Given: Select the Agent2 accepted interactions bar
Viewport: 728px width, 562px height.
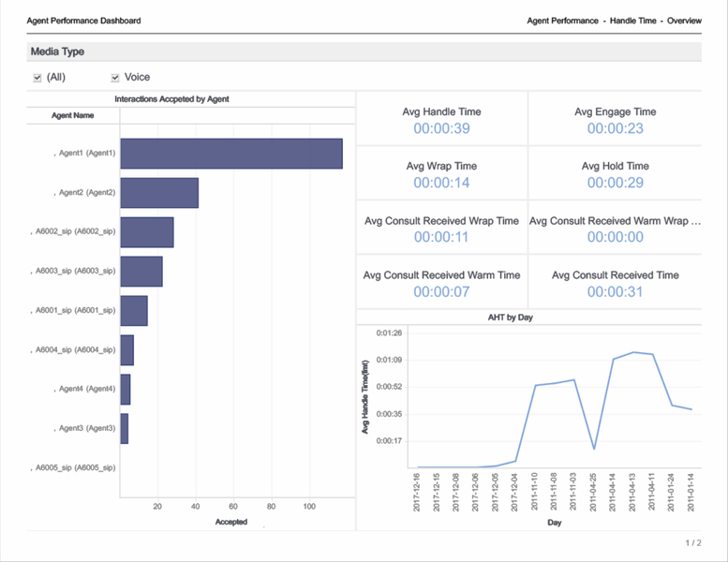Looking at the screenshot, I should (x=159, y=193).
